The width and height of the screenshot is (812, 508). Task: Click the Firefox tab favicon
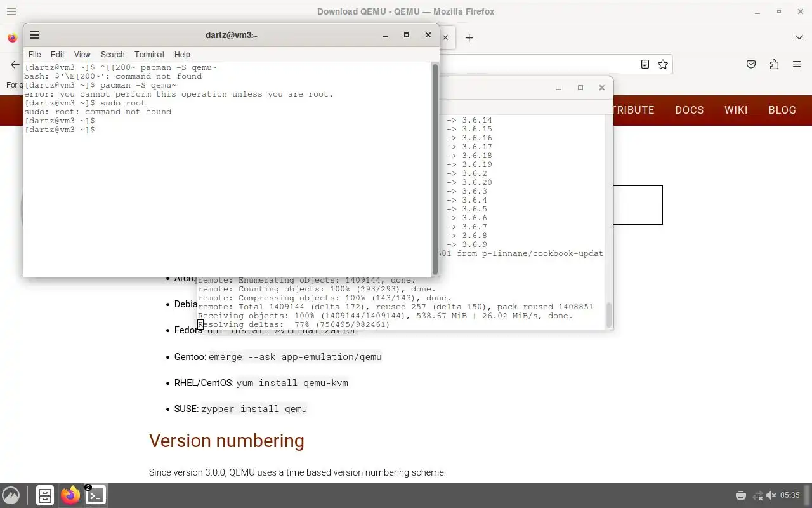point(12,38)
